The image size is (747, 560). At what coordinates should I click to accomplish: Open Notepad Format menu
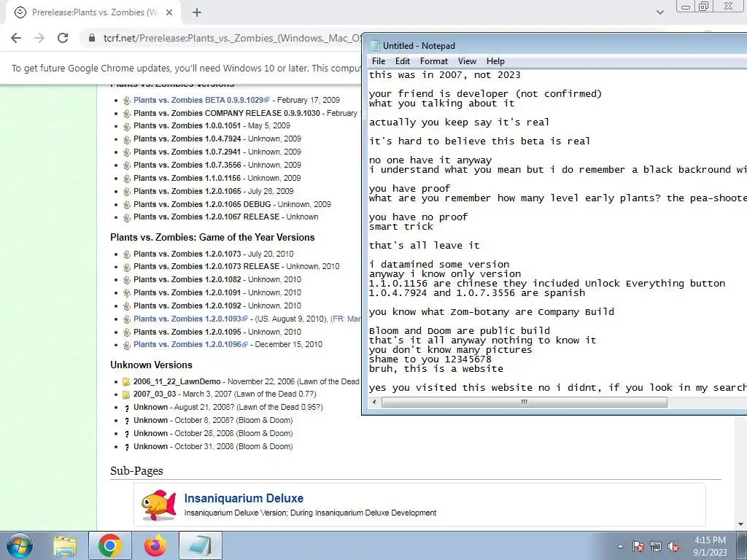(x=433, y=61)
